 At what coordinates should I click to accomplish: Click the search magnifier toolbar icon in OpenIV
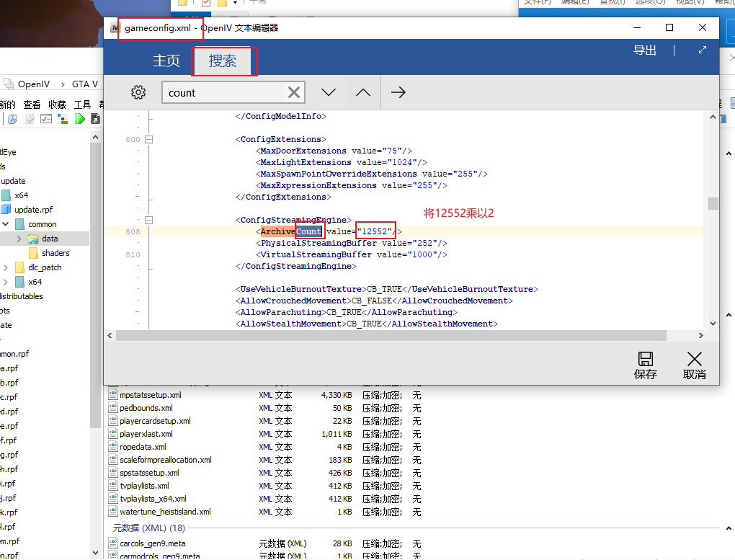(x=12, y=119)
